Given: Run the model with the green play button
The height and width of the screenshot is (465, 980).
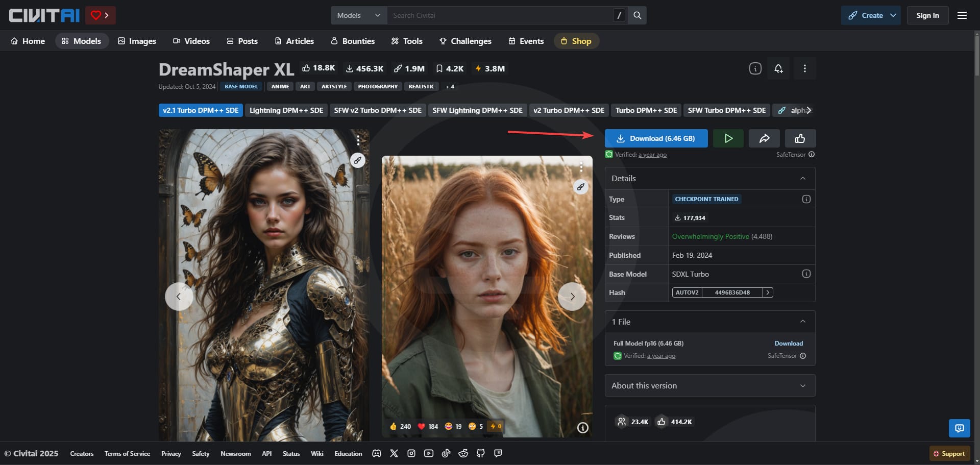Looking at the screenshot, I should pyautogui.click(x=728, y=138).
